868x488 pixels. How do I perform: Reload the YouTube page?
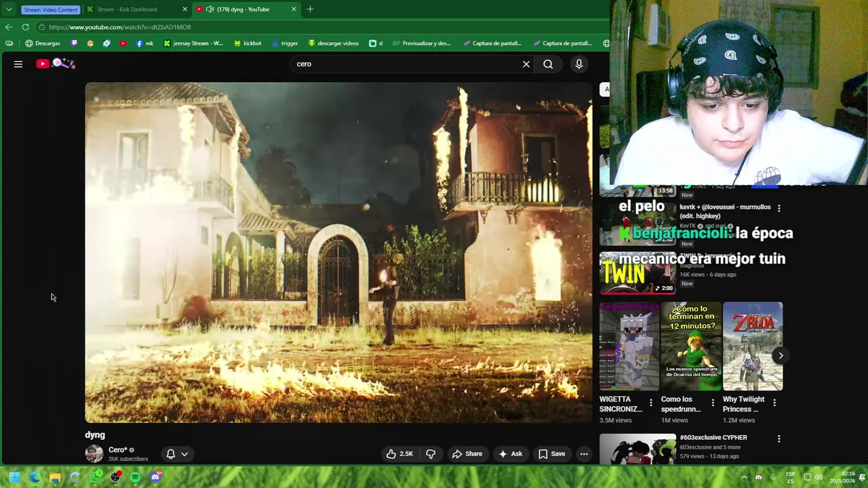click(25, 27)
